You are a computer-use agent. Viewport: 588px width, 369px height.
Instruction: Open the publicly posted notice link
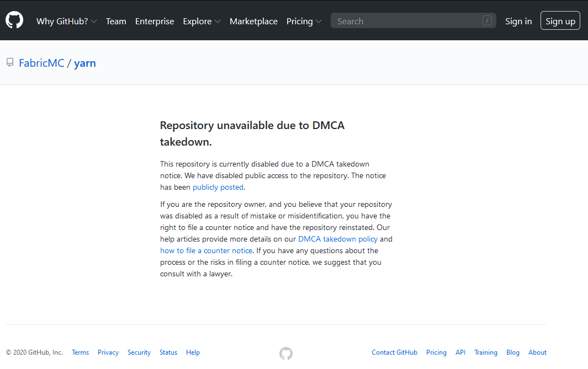click(218, 187)
